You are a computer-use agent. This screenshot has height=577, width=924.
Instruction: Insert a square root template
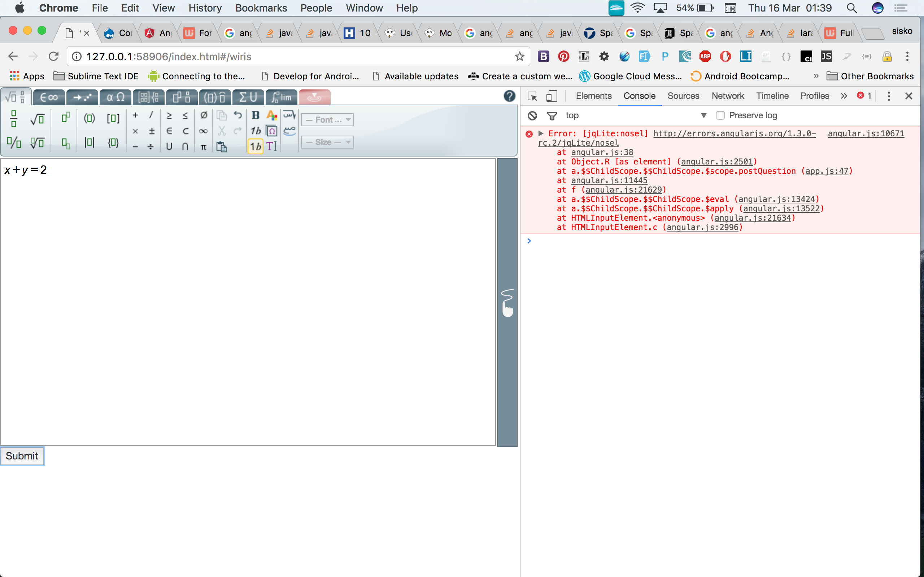tap(38, 119)
